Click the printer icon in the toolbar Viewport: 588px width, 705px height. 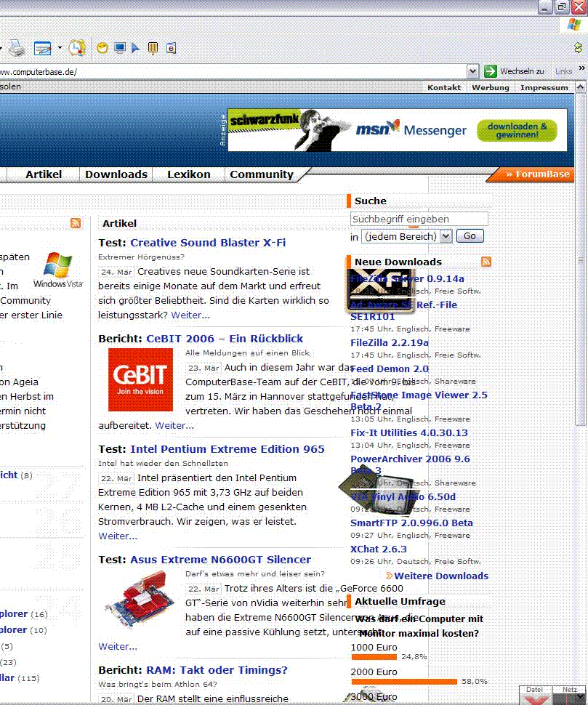click(17, 48)
